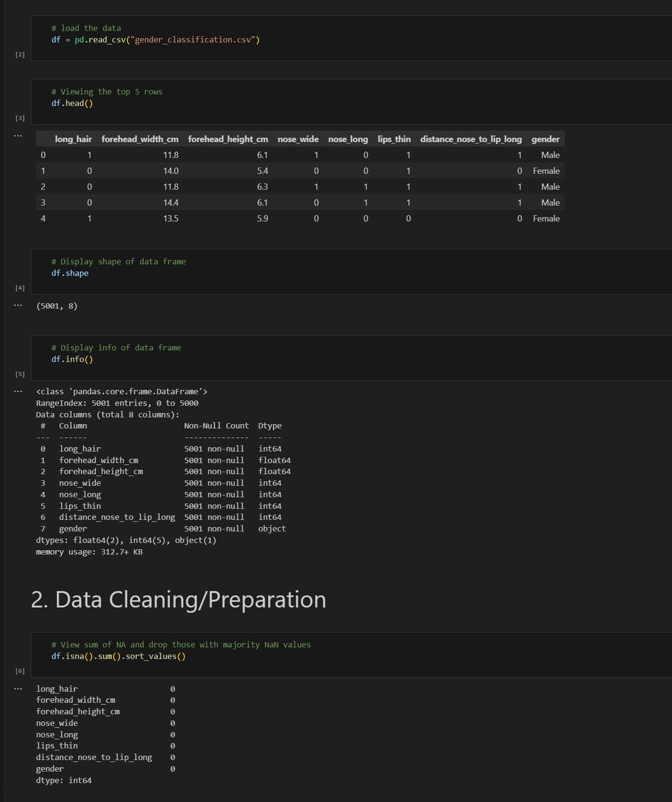The height and width of the screenshot is (802, 672).
Task: Click the pandas.core.frame.DataFrame class line
Action: [x=122, y=392]
